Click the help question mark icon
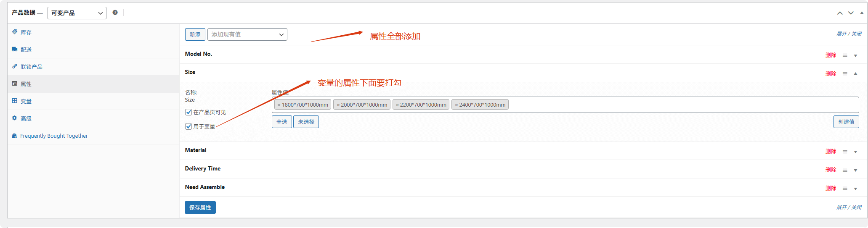Image resolution: width=868 pixels, height=228 pixels. tap(115, 13)
